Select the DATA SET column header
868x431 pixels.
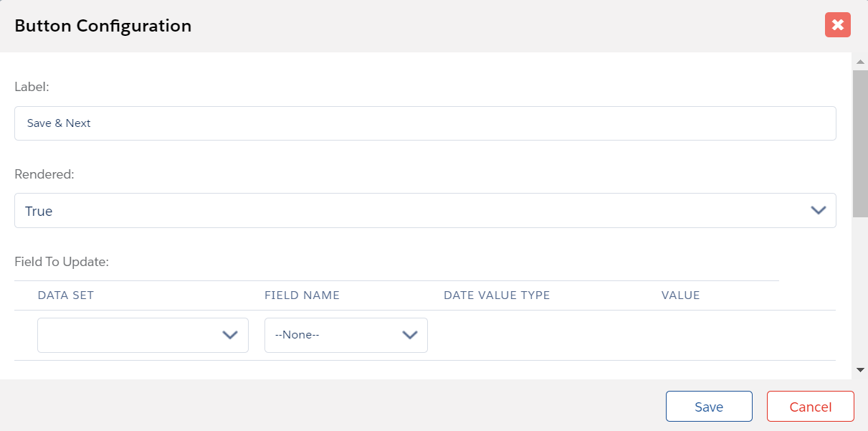66,295
